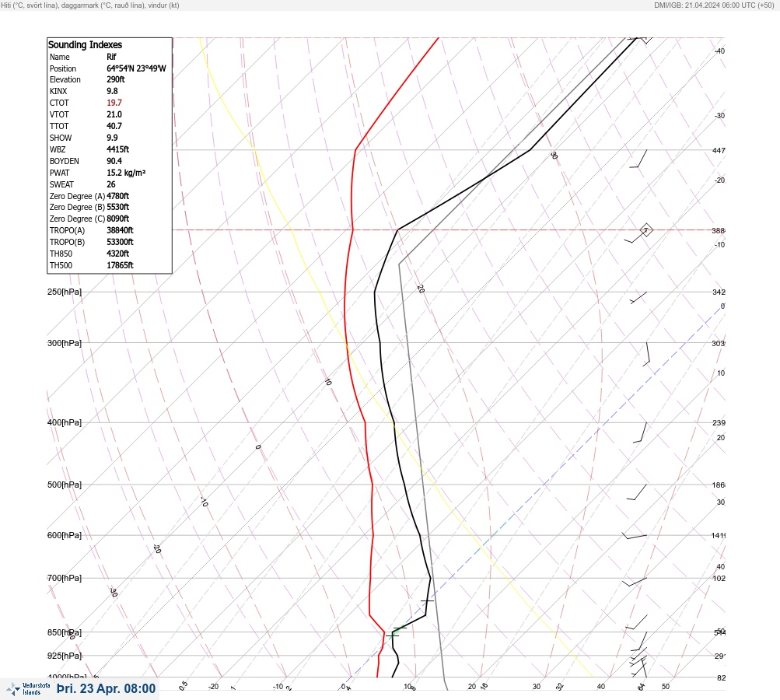This screenshot has height=700, width=780.
Task: Click the 925[hPa] pressure label
Action: (x=65, y=656)
